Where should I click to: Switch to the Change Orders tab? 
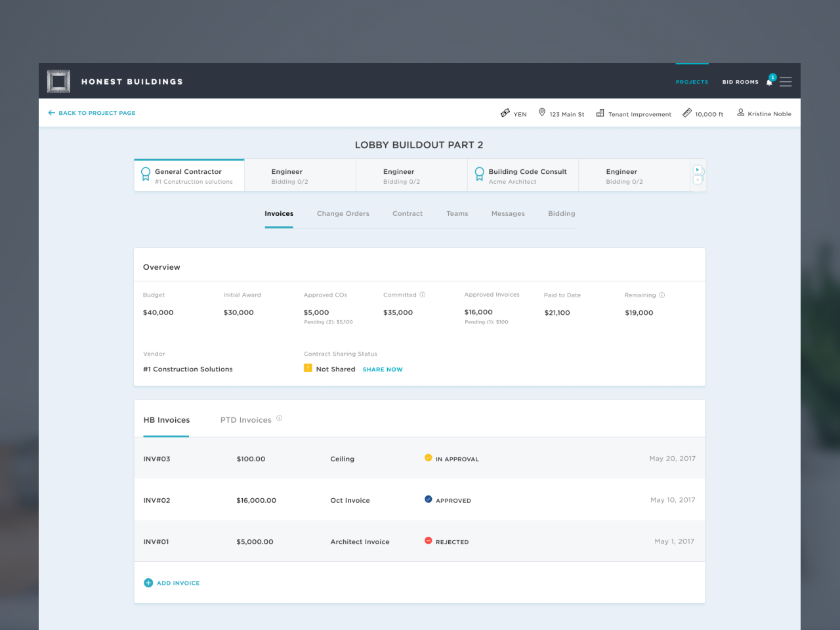point(343,214)
